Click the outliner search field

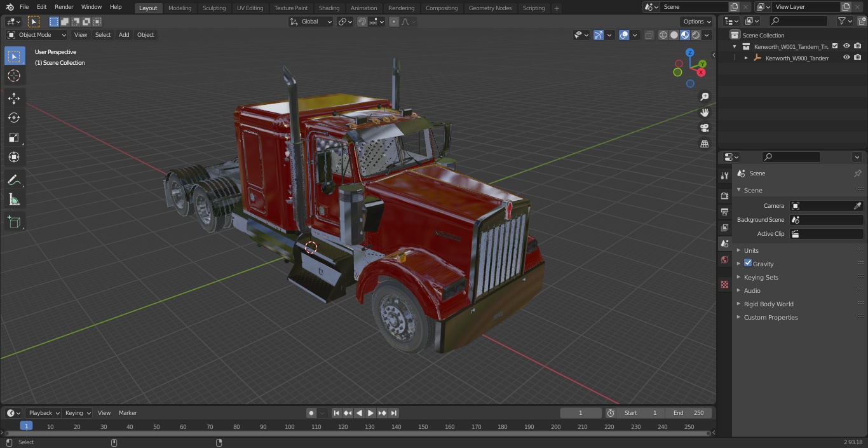tap(797, 21)
